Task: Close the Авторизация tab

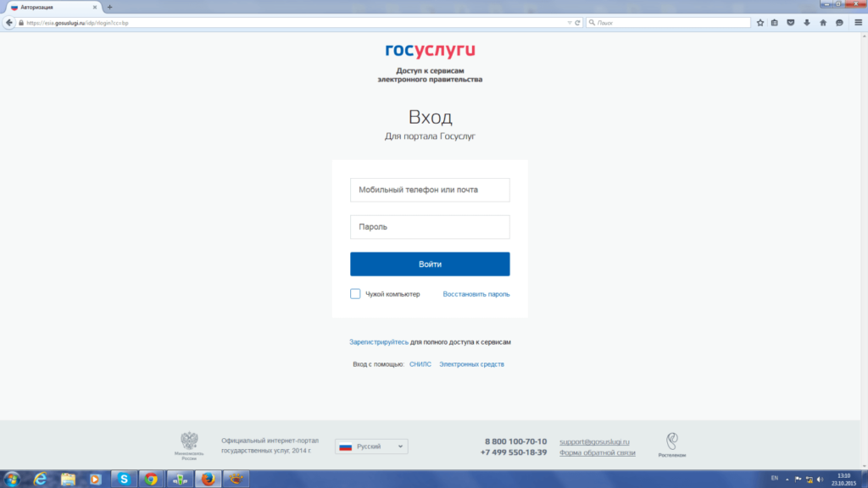Action: pos(95,7)
